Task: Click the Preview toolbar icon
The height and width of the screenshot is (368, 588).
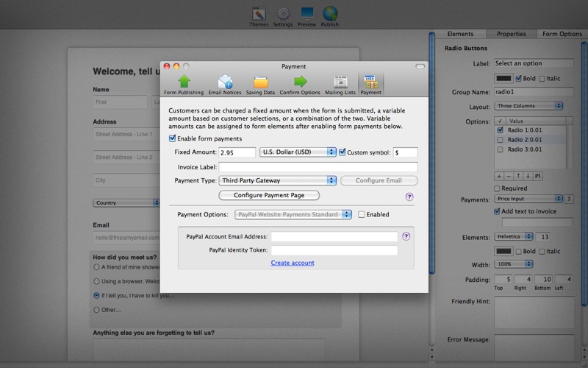Action: (x=306, y=16)
